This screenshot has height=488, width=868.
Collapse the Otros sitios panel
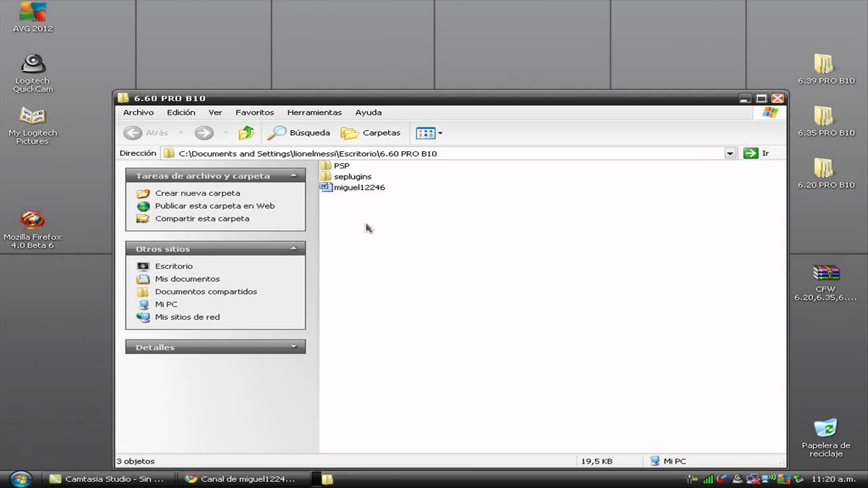pos(294,249)
